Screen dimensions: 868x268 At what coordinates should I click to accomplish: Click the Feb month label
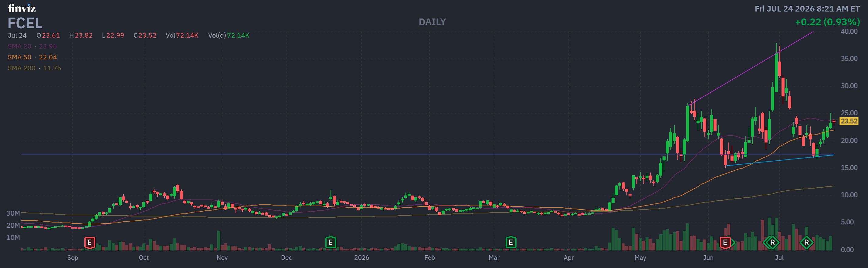click(x=430, y=258)
